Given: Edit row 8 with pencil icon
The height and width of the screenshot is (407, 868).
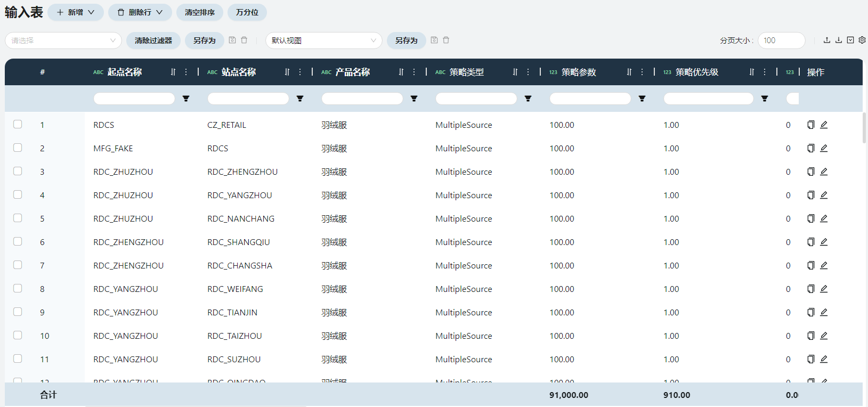Looking at the screenshot, I should 824,289.
